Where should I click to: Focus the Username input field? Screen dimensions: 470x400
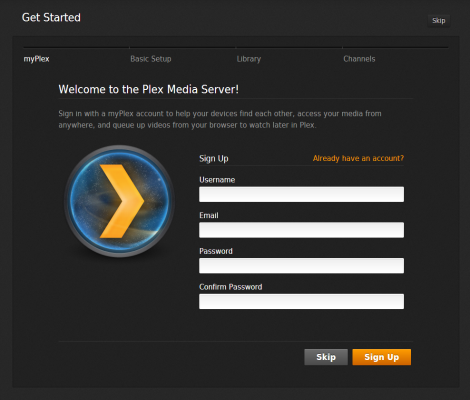coord(301,194)
